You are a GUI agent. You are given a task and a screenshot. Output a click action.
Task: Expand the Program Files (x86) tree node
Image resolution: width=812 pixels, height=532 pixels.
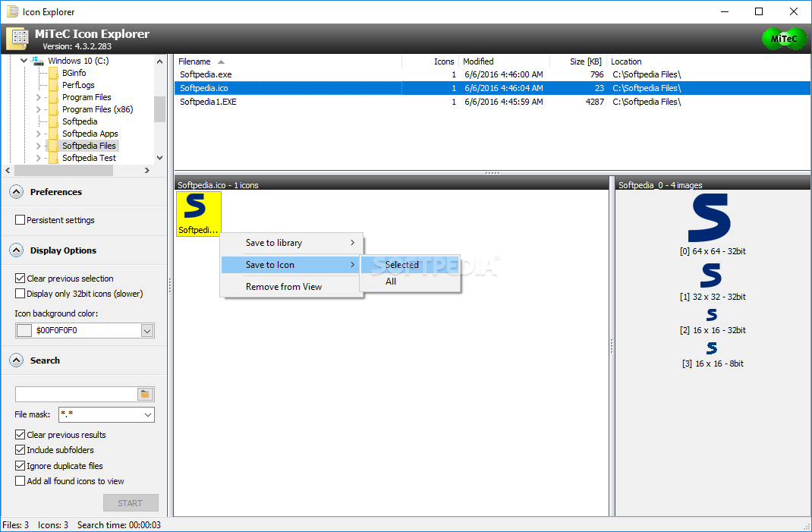[x=38, y=109]
